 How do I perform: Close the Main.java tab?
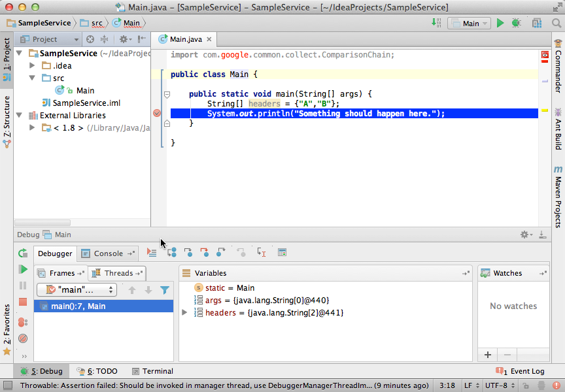(x=209, y=39)
